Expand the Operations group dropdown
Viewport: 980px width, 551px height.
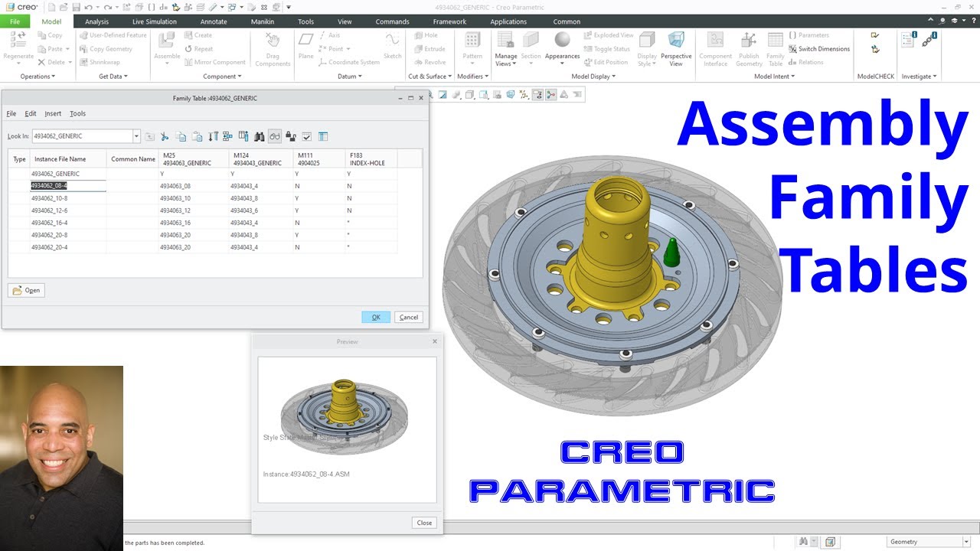38,77
